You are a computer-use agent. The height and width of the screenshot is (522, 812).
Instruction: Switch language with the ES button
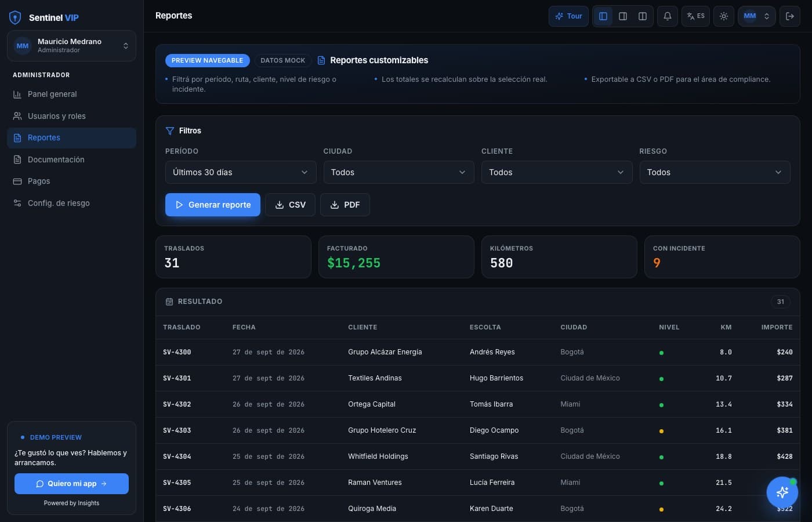(696, 16)
